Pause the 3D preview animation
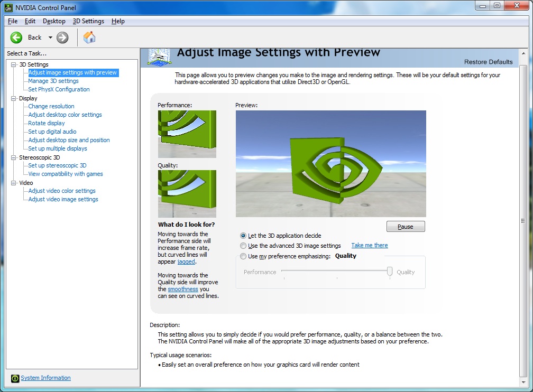This screenshot has width=533, height=392. pyautogui.click(x=406, y=227)
